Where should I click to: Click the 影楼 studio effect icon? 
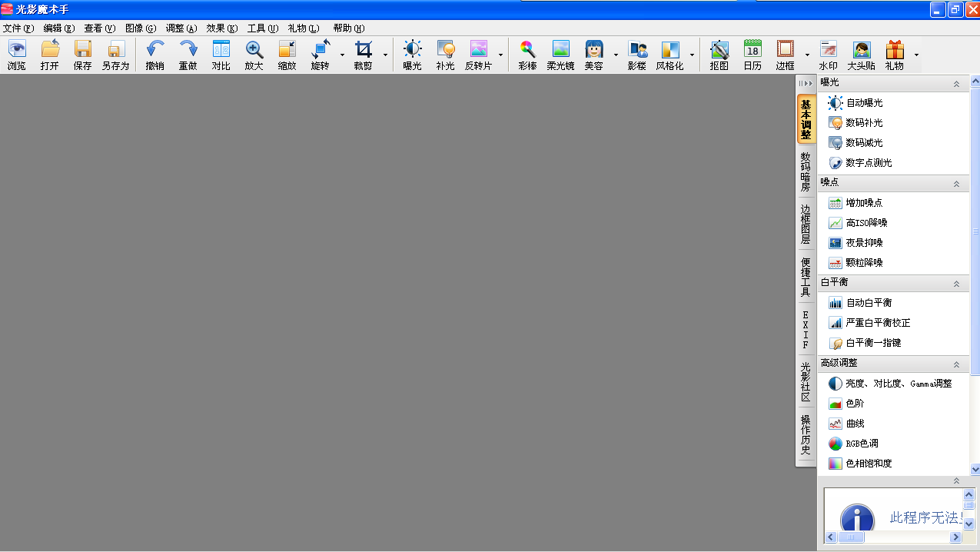tap(637, 55)
